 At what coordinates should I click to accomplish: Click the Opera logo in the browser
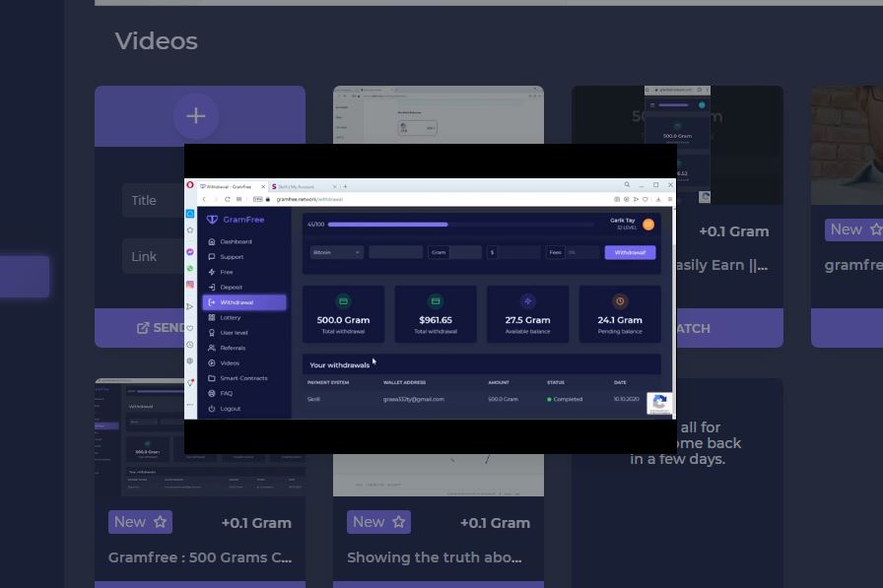[x=190, y=185]
